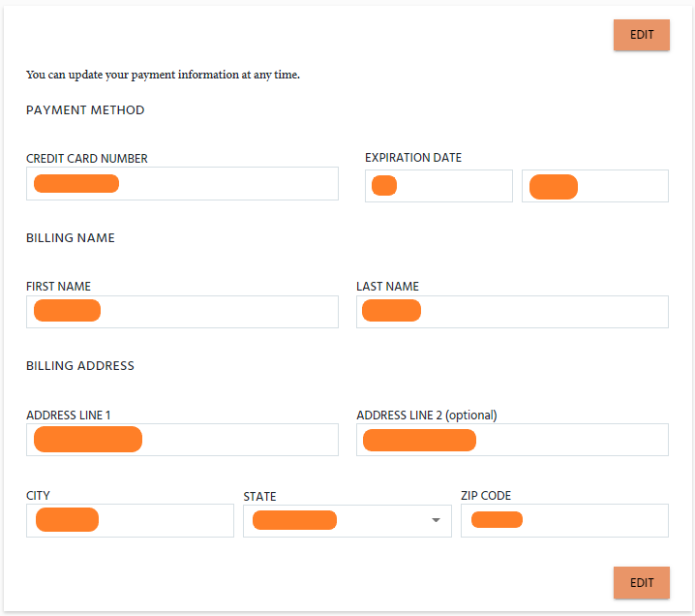
Task: Click the EXPIRATION DATE label
Action: (413, 158)
